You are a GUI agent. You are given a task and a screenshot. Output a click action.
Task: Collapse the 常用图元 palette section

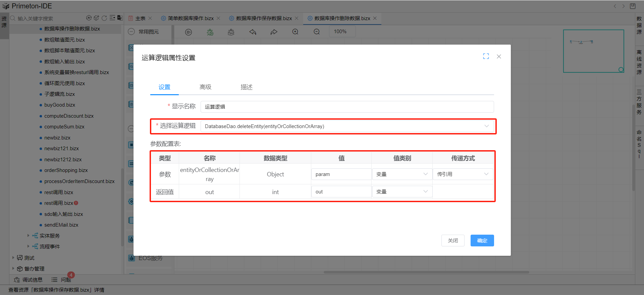click(x=131, y=32)
